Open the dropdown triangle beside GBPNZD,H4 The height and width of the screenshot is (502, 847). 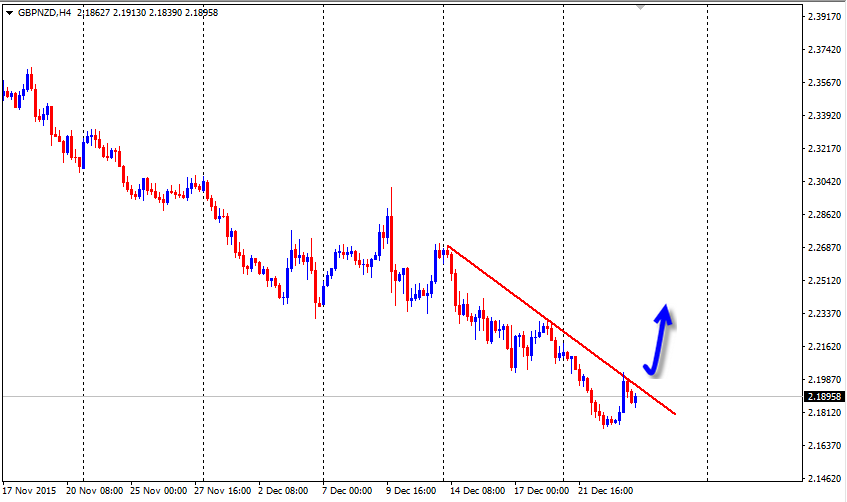pos(9,13)
